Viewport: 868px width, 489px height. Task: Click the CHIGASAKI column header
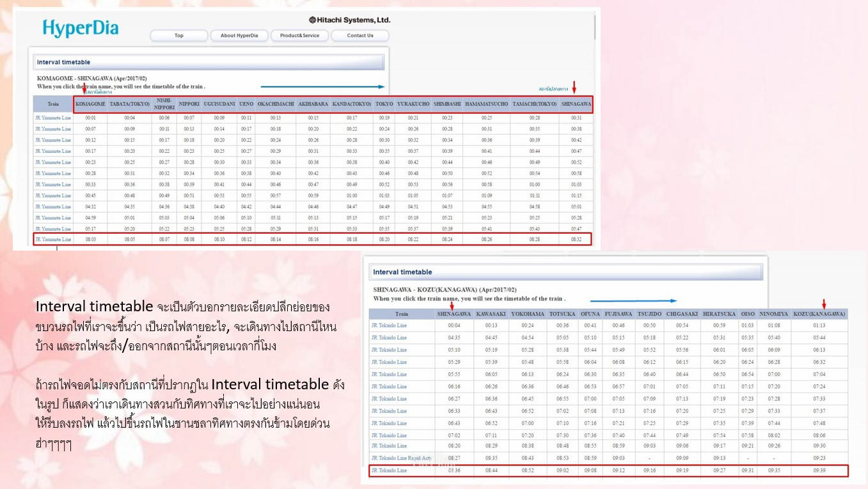click(682, 314)
